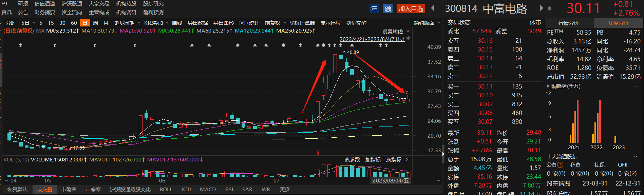Click the price alert bell icon
Viewport: 644px width, 195px height.
click(550, 8)
